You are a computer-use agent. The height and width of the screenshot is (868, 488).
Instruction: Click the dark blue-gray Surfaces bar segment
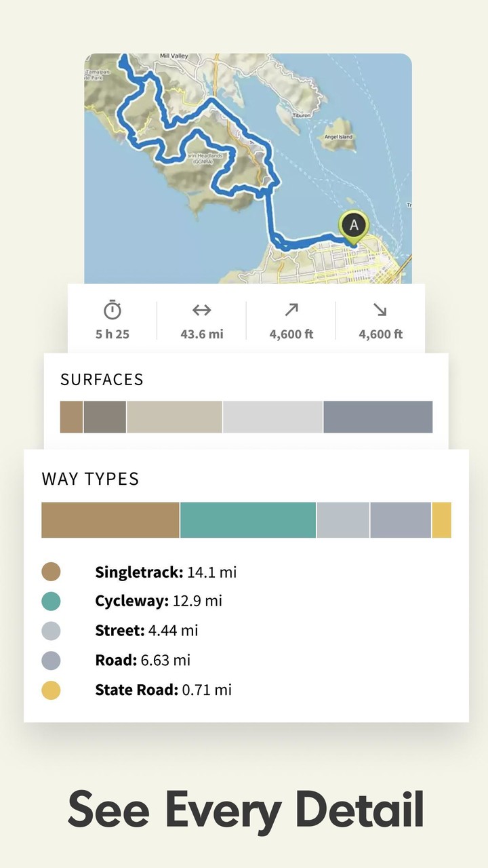tap(378, 417)
